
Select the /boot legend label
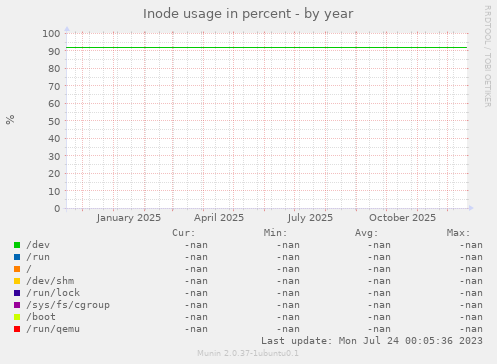click(41, 317)
